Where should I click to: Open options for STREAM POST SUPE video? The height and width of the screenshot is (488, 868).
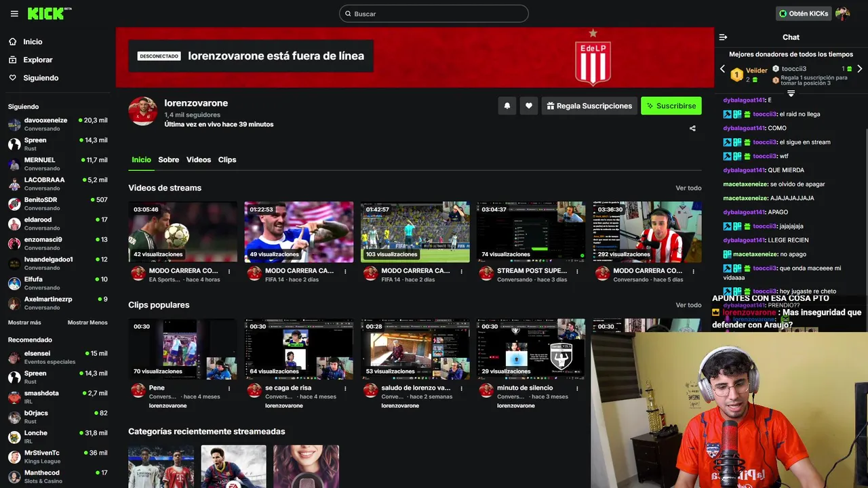pyautogui.click(x=577, y=271)
